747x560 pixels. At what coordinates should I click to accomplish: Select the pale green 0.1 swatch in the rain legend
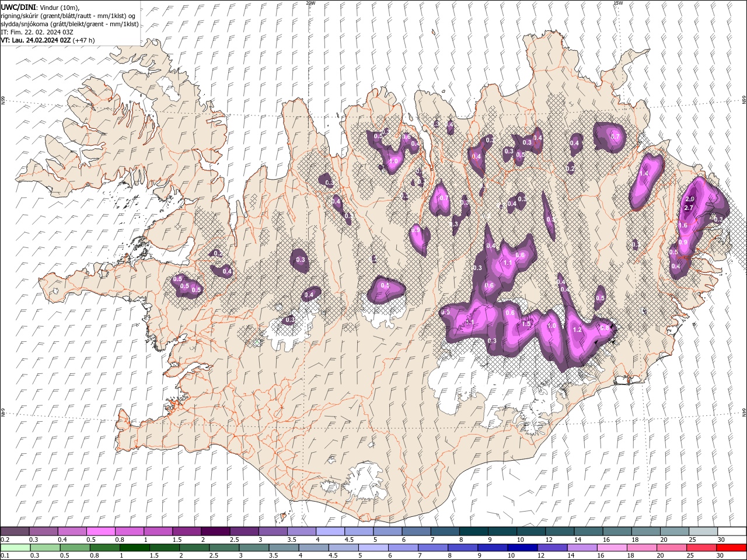(15, 548)
